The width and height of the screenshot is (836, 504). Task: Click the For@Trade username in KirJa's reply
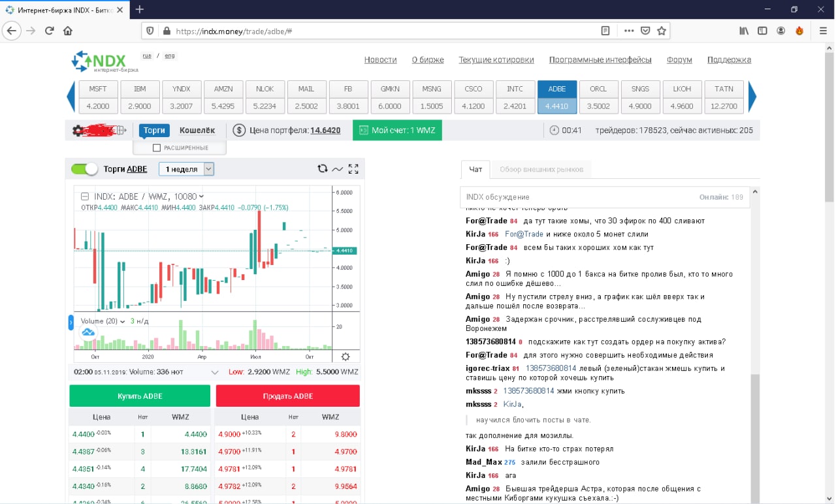[x=524, y=234]
